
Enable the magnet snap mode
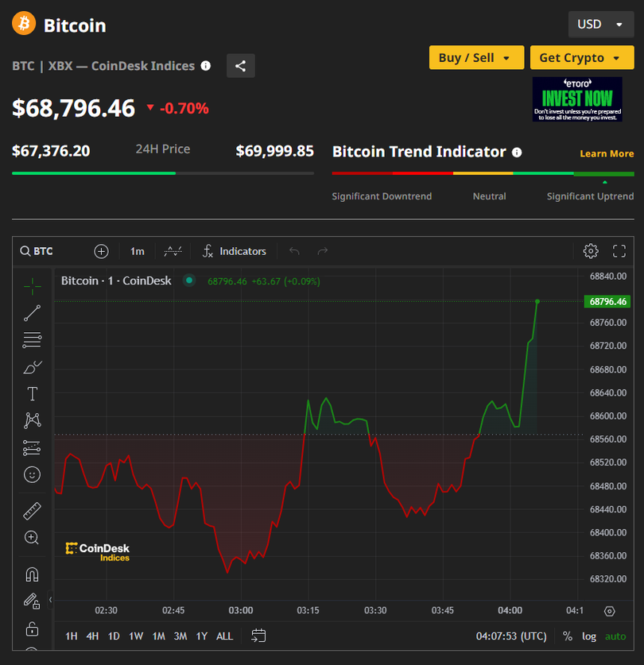pyautogui.click(x=32, y=574)
